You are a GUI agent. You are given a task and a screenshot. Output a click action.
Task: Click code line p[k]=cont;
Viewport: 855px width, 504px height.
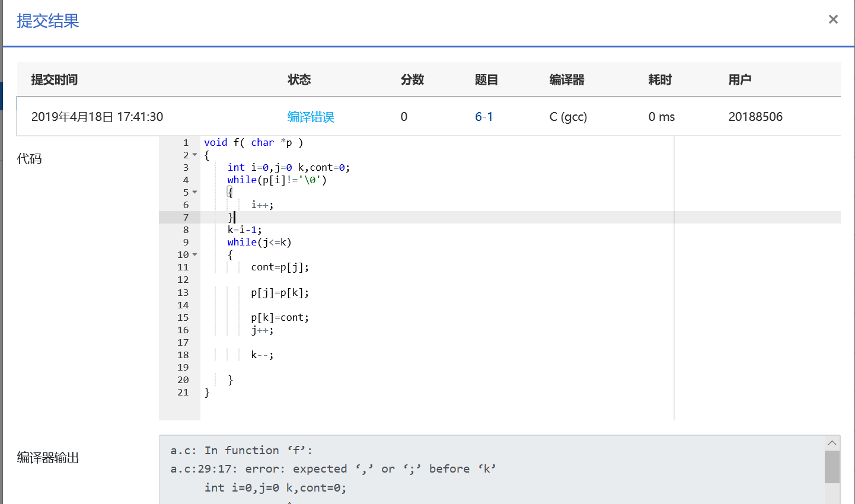click(x=280, y=317)
